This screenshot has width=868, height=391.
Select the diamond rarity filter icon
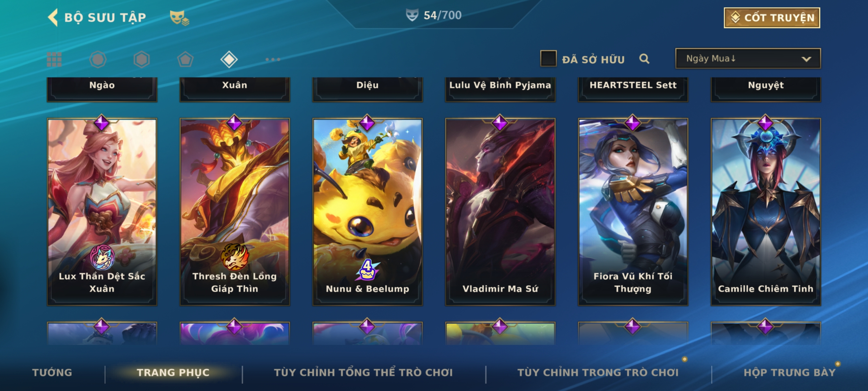(229, 59)
